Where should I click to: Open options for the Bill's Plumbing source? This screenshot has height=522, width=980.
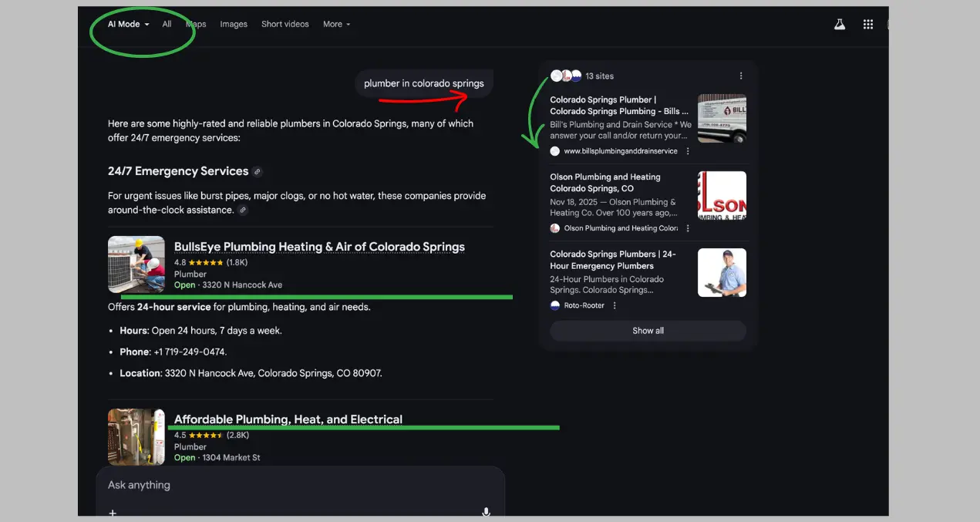point(688,151)
